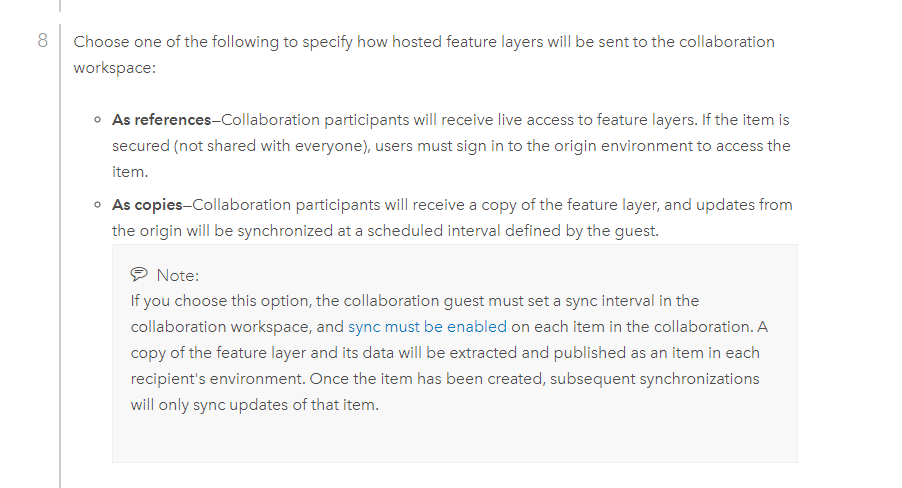This screenshot has width=902, height=488.
Task: Click the hollow bullet beside "As copies"
Action: 97,205
